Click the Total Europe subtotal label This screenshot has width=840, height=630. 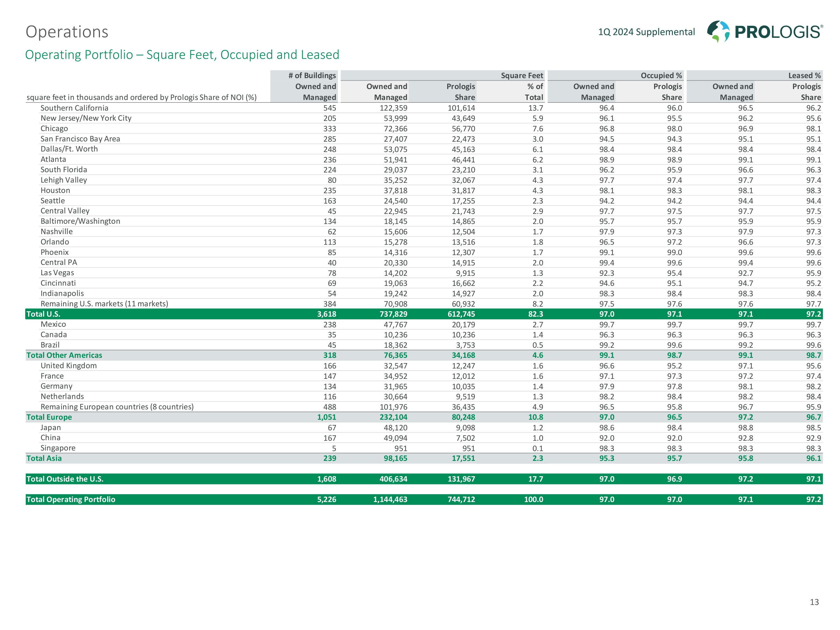[49, 417]
